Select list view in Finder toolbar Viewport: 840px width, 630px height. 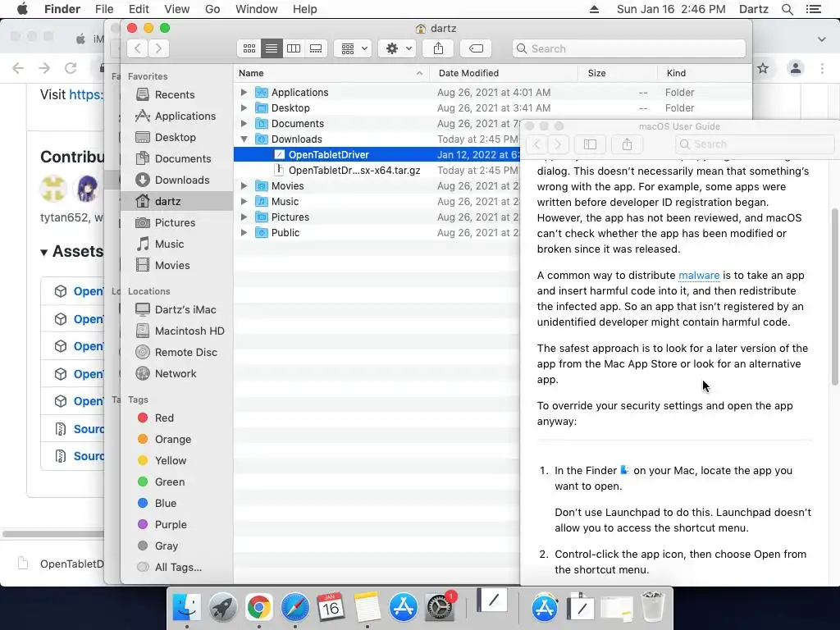click(272, 48)
